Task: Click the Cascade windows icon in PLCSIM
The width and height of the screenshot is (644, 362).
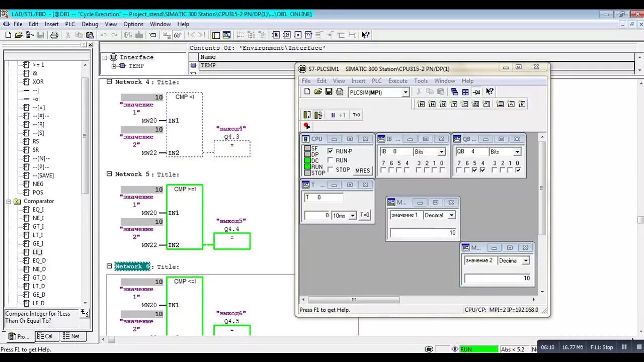Action: (454, 92)
